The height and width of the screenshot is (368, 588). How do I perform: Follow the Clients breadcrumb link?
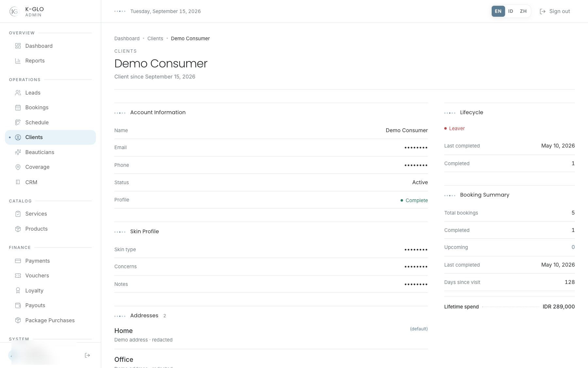coord(155,39)
